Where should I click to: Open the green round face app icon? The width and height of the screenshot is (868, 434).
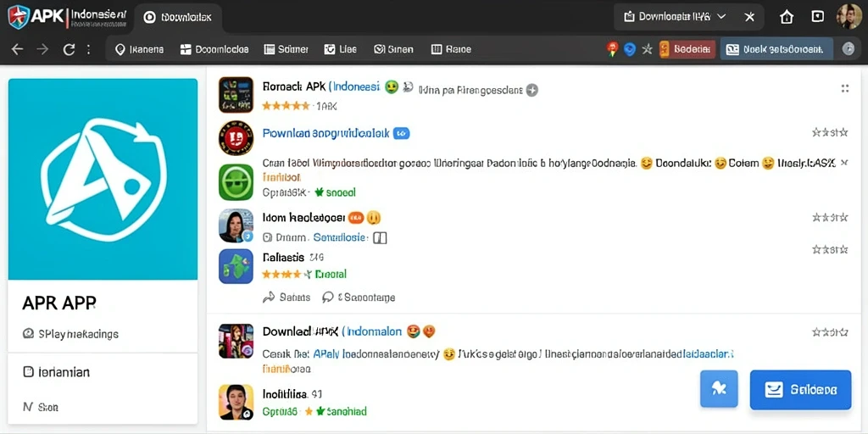tap(236, 181)
